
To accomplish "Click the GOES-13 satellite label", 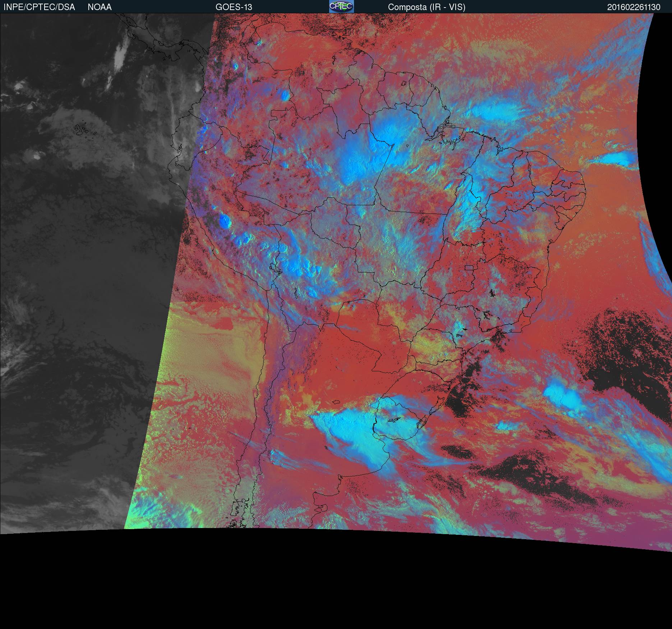I will pyautogui.click(x=234, y=7).
